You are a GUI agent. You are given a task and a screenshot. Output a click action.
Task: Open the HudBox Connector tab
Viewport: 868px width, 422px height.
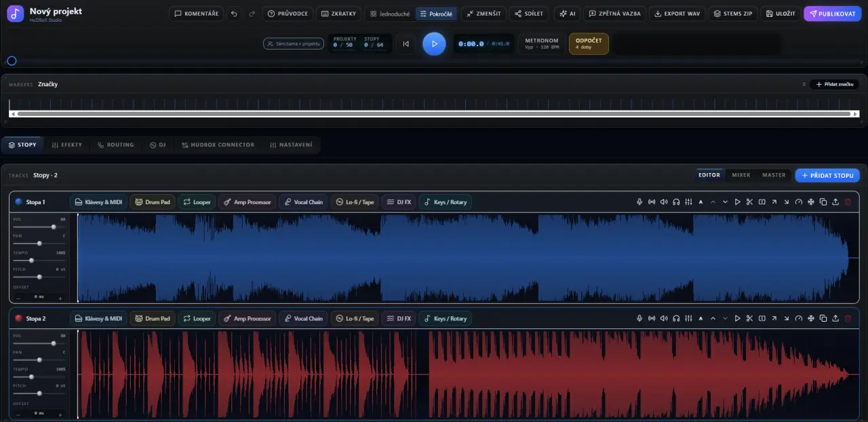coord(218,145)
